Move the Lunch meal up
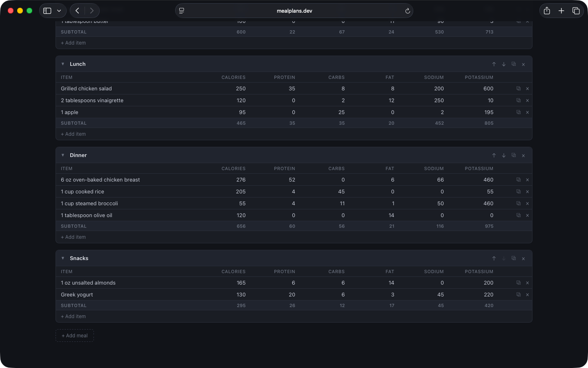 pyautogui.click(x=494, y=64)
